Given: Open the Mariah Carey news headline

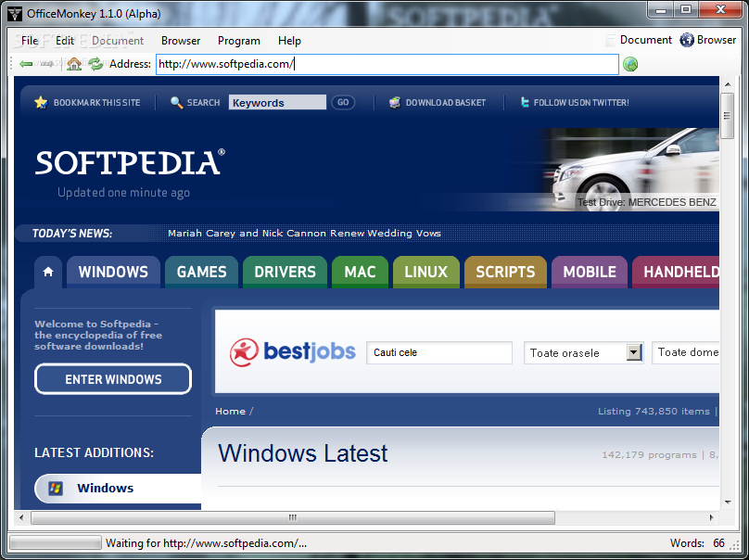Looking at the screenshot, I should point(304,233).
